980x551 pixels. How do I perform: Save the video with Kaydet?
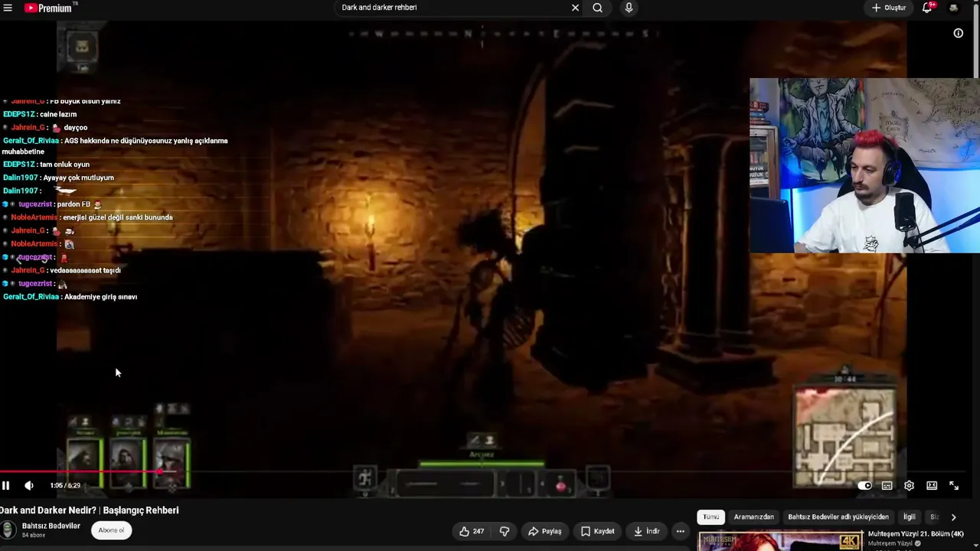pyautogui.click(x=597, y=531)
